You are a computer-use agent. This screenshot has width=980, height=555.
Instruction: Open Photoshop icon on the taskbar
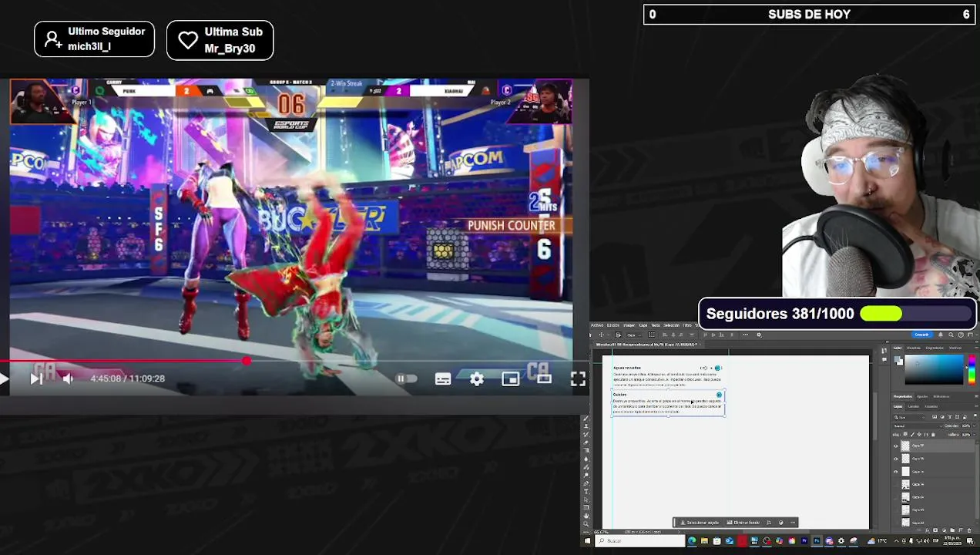817,541
